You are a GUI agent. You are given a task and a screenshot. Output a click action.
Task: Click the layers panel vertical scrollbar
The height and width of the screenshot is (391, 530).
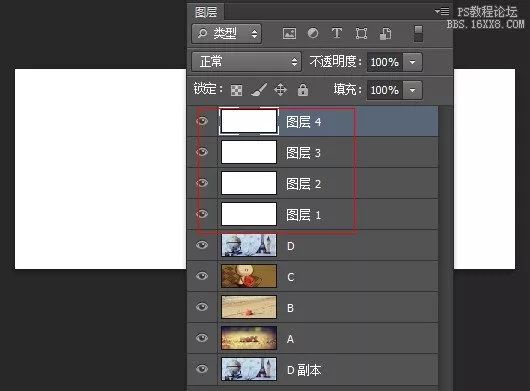click(445, 247)
